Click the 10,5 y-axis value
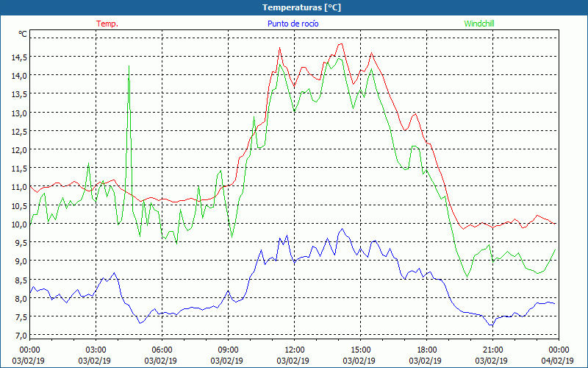This screenshot has width=588, height=368. coord(18,205)
